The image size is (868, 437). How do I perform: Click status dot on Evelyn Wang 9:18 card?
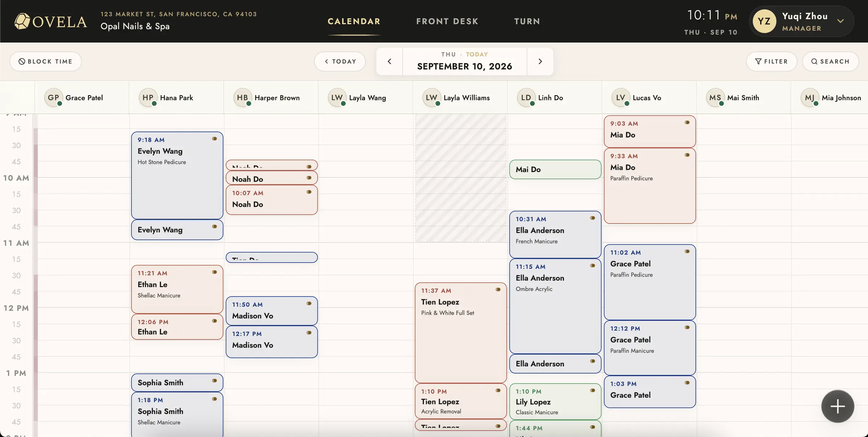pyautogui.click(x=214, y=139)
